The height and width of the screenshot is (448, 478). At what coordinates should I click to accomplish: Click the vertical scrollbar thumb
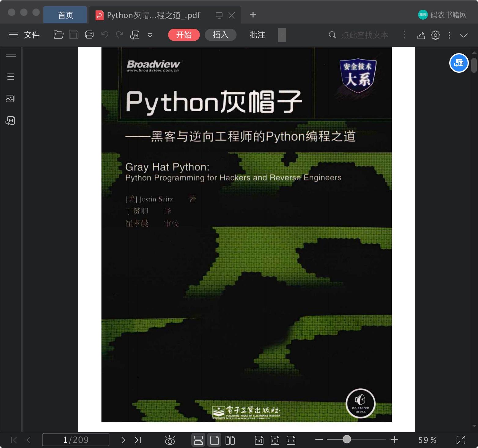point(474,65)
